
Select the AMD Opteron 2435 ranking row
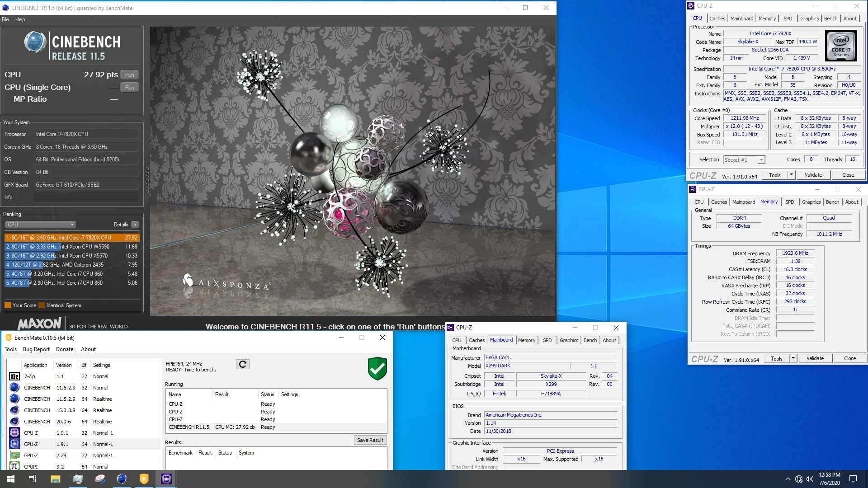click(x=72, y=265)
